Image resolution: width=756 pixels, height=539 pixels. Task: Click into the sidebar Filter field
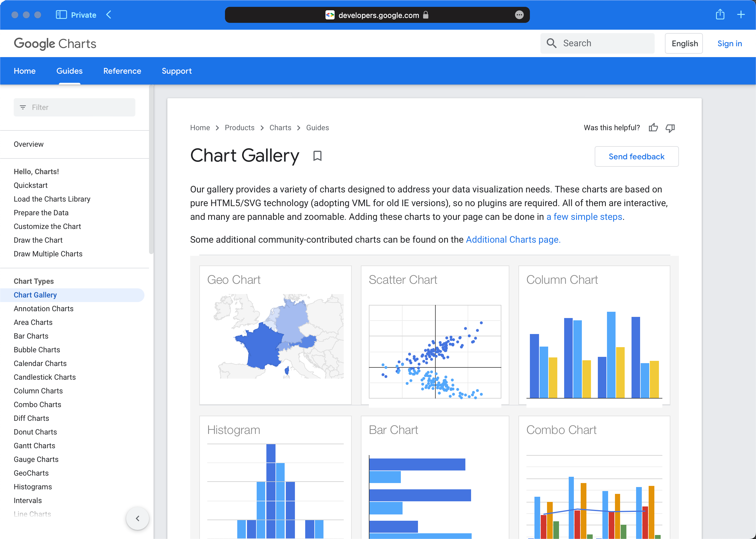click(x=74, y=107)
